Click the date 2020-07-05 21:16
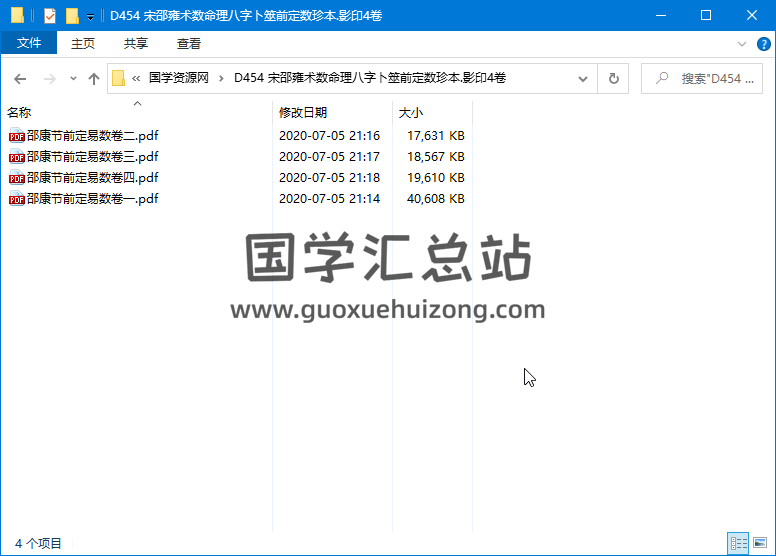 point(329,136)
